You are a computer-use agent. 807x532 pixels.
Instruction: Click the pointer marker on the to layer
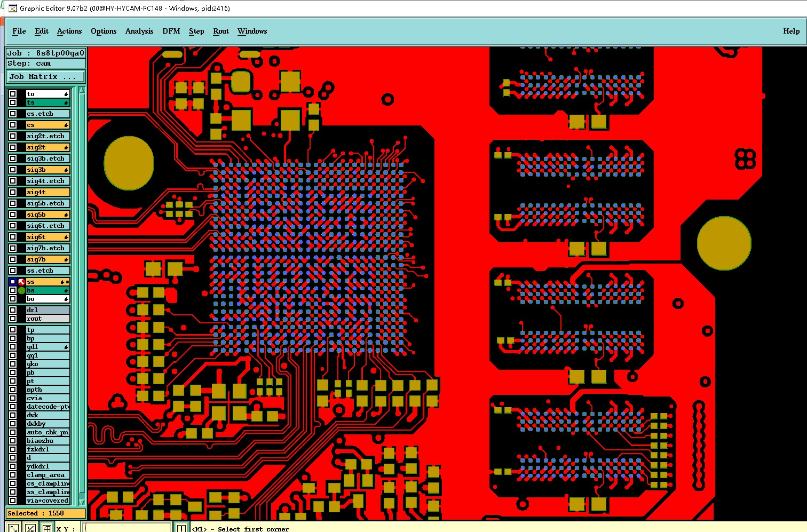pyautogui.click(x=66, y=94)
